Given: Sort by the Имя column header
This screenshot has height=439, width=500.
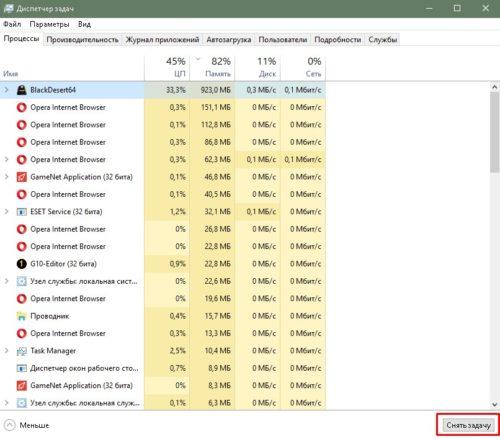Looking at the screenshot, I should tap(72, 68).
